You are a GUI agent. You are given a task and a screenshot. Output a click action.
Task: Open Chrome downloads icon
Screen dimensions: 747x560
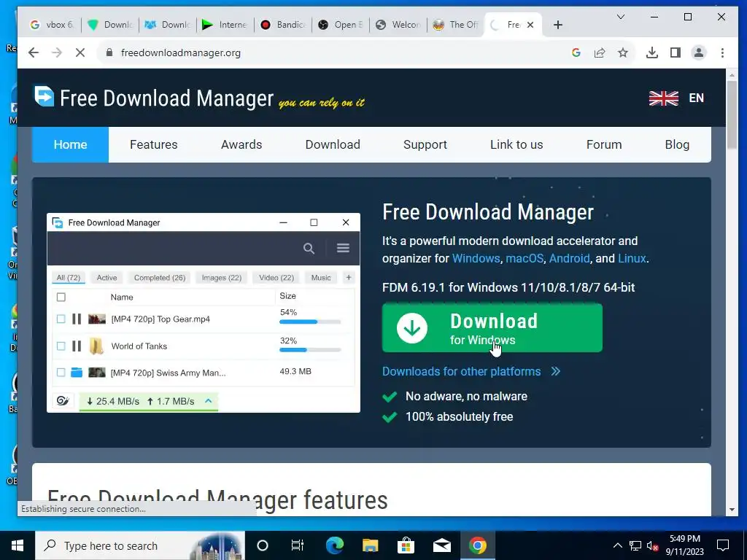[x=651, y=52]
